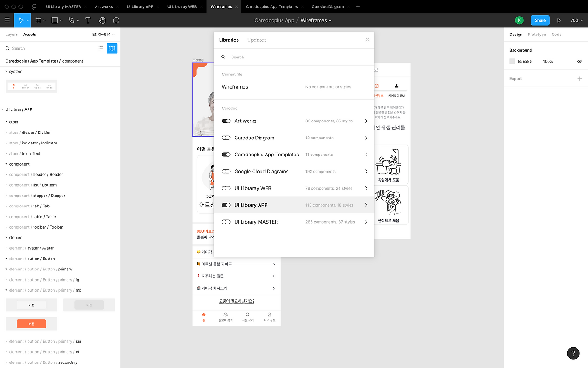Open Google Cloud Diagrams details chevron
This screenshot has height=368, width=588.
(x=366, y=172)
